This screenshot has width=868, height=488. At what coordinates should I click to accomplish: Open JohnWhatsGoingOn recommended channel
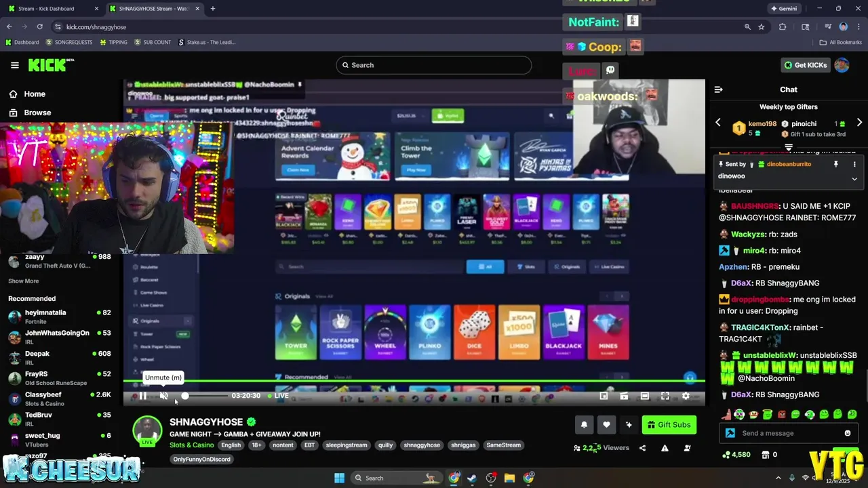coord(60,337)
